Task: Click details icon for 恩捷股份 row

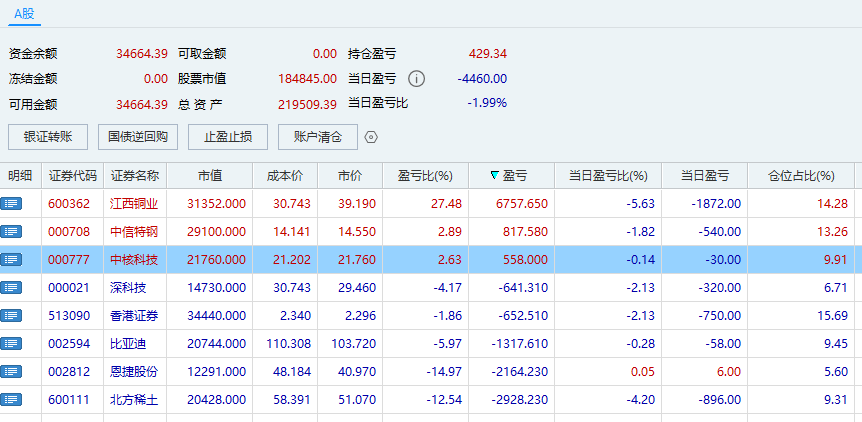Action: point(12,371)
